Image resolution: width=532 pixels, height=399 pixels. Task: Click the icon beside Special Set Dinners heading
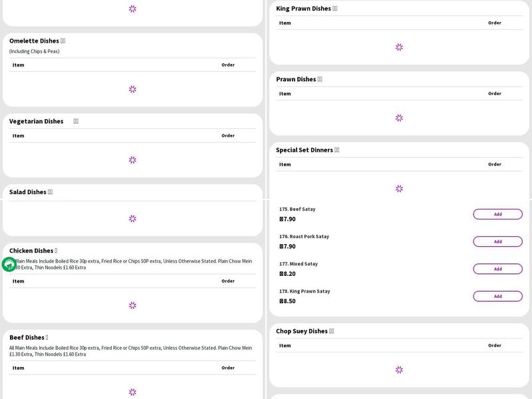[x=337, y=150]
